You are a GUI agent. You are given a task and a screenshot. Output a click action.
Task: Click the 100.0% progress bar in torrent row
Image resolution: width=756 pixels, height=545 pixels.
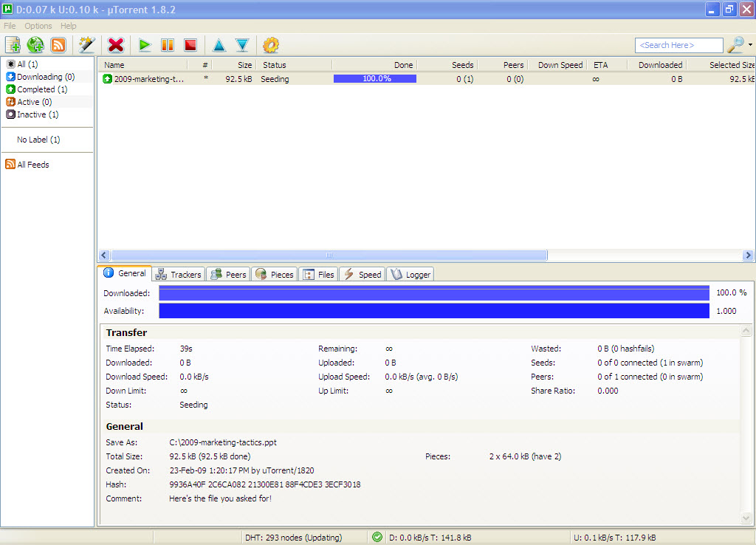375,78
